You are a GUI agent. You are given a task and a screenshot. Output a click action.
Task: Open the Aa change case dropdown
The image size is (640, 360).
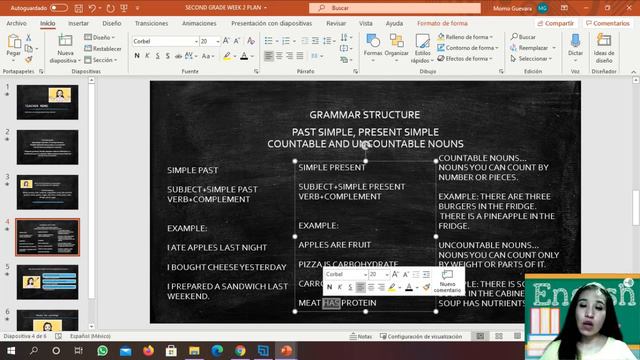tap(208, 56)
